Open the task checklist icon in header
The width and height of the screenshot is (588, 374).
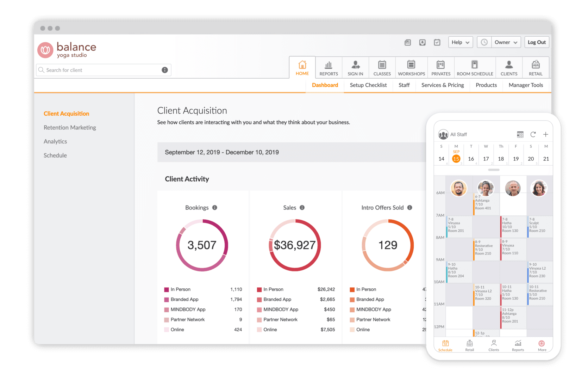pyautogui.click(x=437, y=42)
